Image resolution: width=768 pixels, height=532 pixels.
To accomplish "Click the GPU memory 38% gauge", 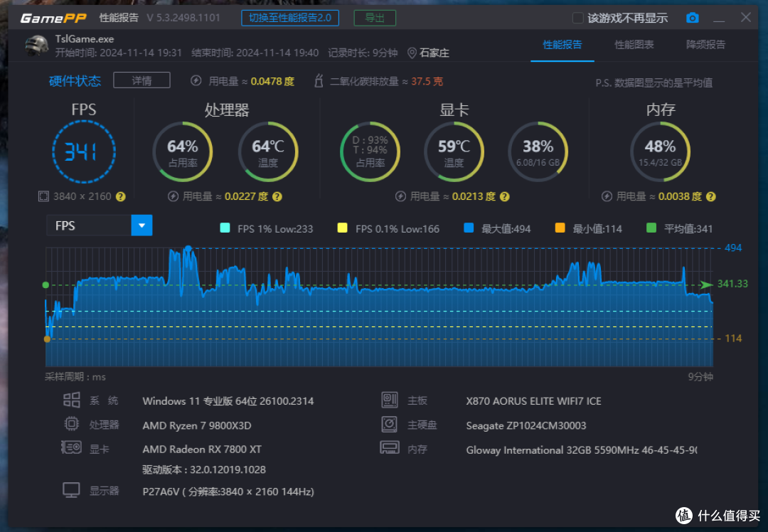I will (538, 152).
